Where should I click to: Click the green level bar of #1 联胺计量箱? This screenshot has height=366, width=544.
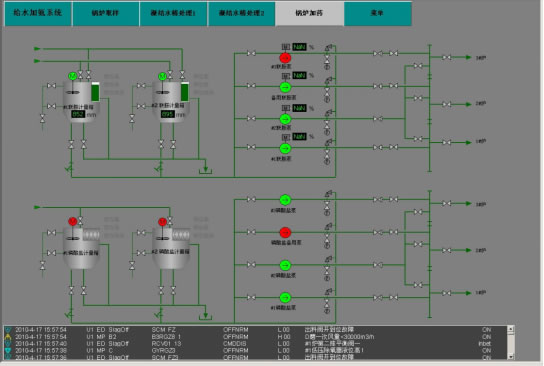click(95, 92)
